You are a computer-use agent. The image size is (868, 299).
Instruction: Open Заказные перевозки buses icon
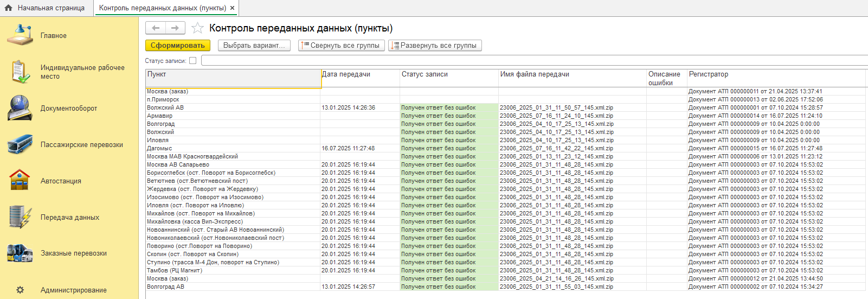[20, 253]
